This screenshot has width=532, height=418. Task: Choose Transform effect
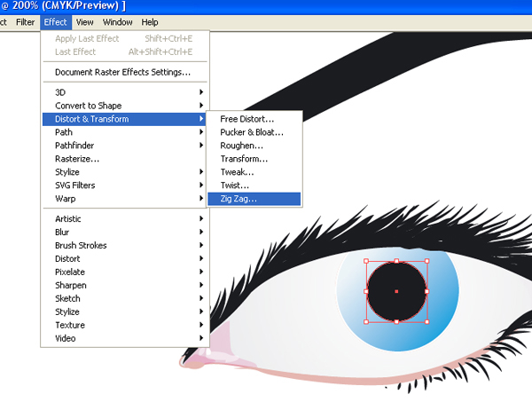click(254, 159)
